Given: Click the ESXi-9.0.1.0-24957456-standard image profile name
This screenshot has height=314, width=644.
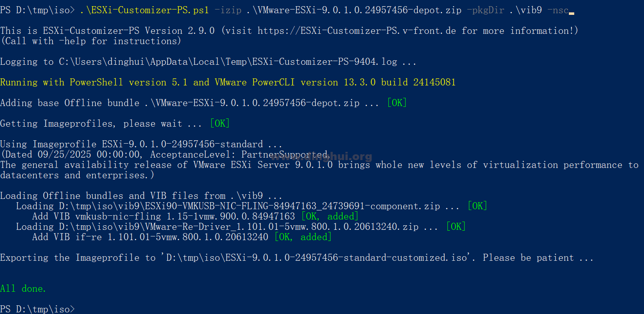Looking at the screenshot, I should [182, 144].
